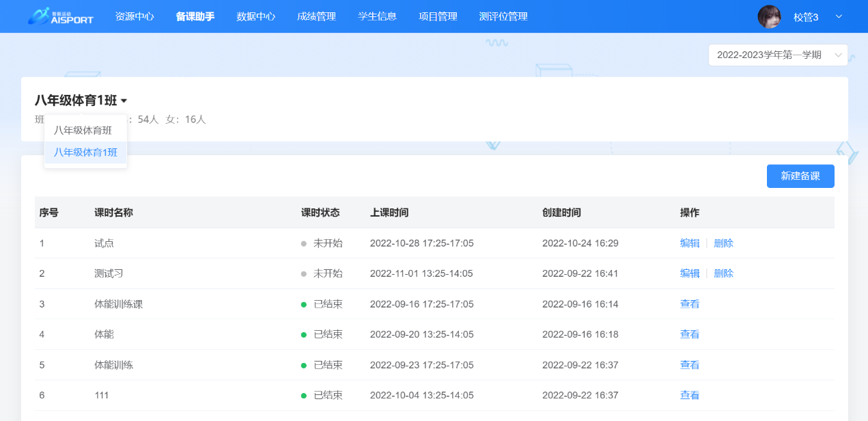868x421 pixels.
Task: Click the user avatar picture
Action: tap(769, 16)
